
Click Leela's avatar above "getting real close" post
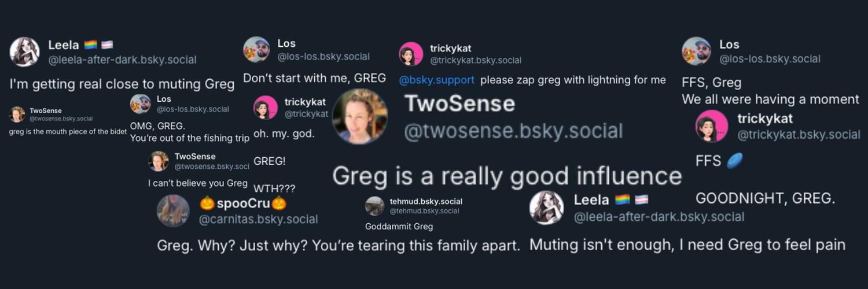[25, 52]
